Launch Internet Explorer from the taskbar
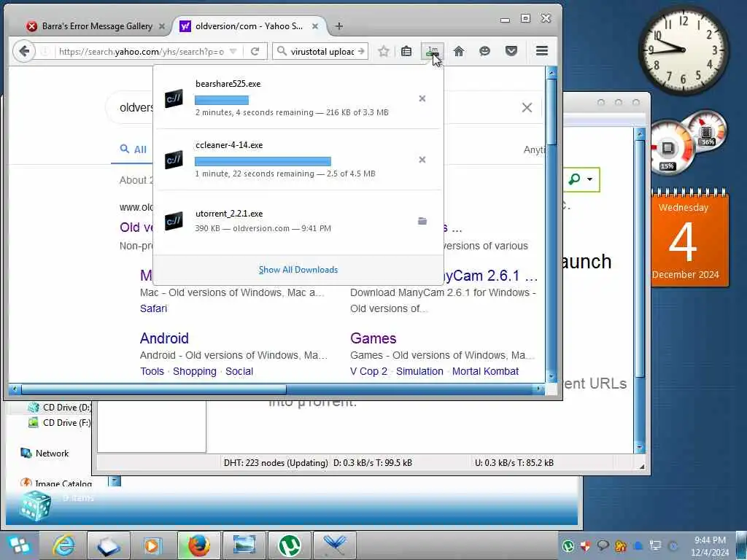 click(63, 545)
